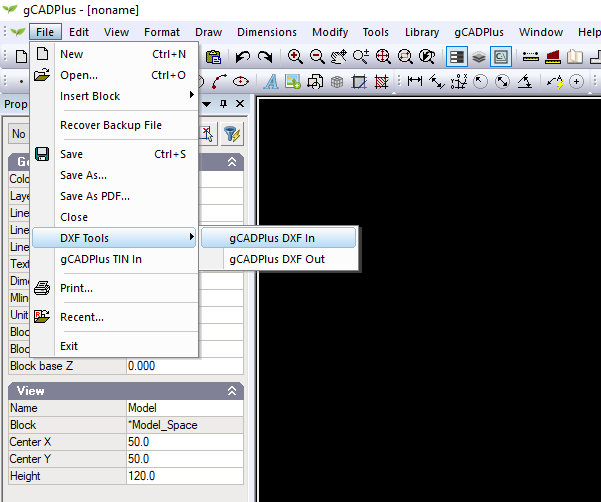
Task: Choose gCADPlus TIN In
Action: 114,259
